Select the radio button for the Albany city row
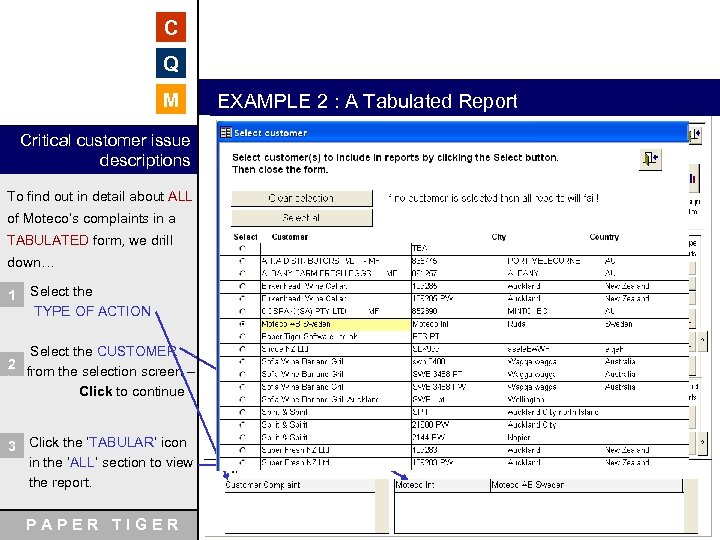The image size is (720, 540). (242, 273)
